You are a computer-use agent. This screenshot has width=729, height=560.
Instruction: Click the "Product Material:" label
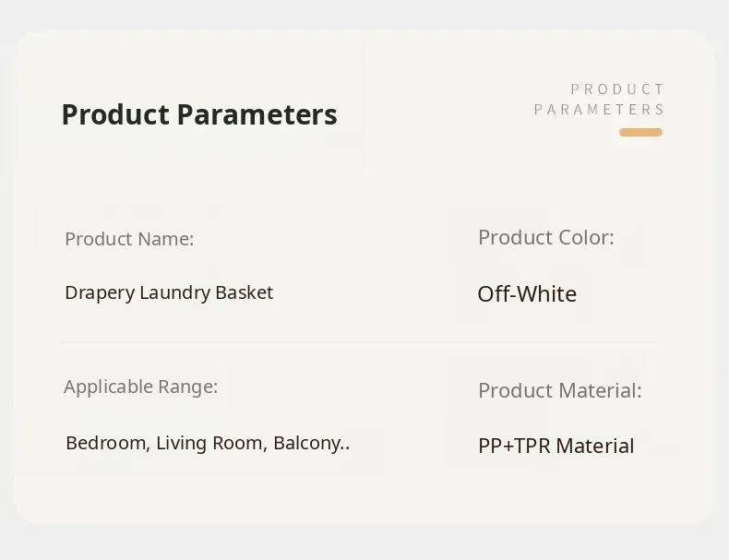point(559,390)
